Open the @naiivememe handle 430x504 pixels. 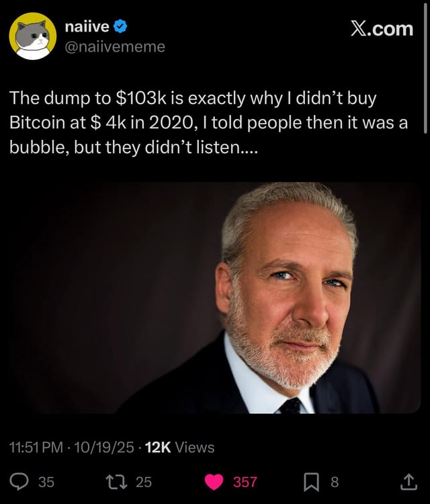click(114, 46)
